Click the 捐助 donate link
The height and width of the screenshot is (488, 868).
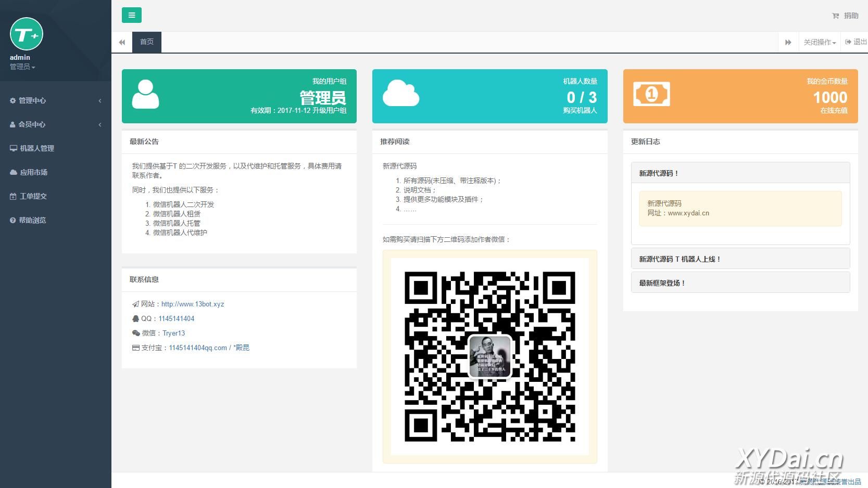851,16
